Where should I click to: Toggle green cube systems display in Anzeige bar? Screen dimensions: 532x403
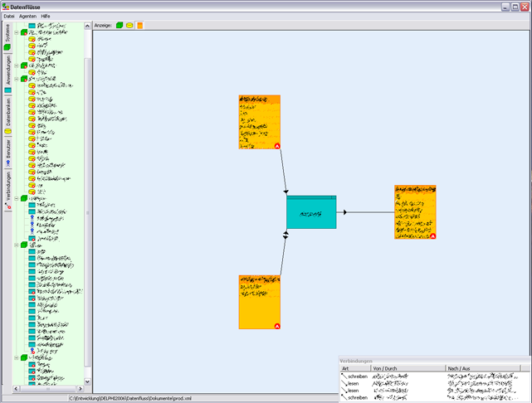[x=120, y=26]
